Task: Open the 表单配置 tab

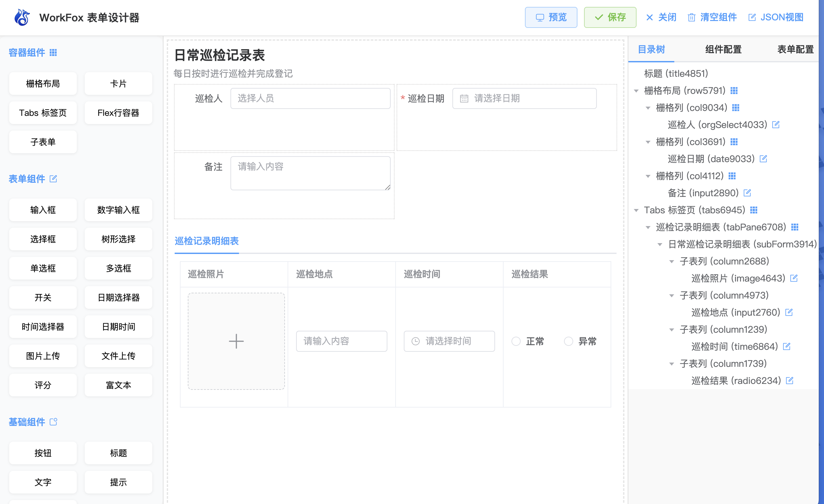Action: 795,50
